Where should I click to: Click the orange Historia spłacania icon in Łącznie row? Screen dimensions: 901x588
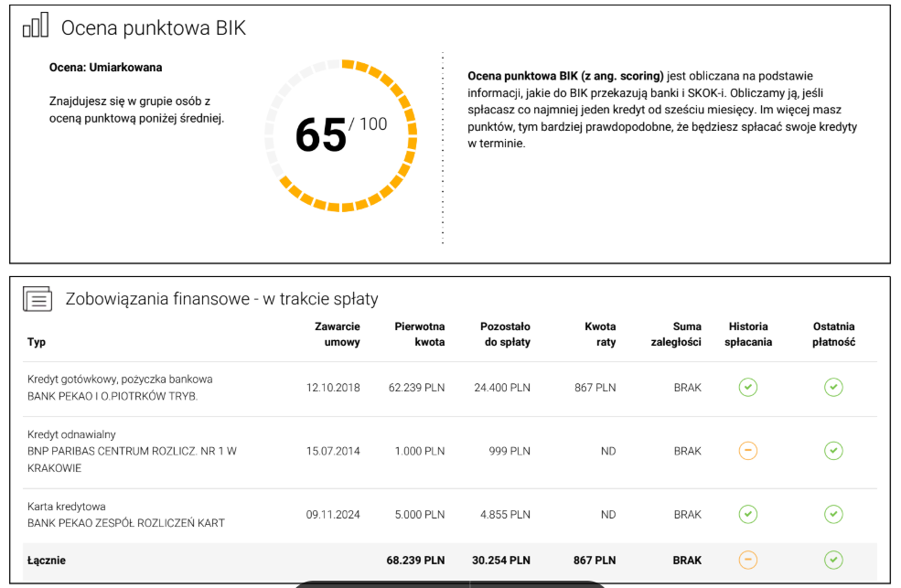[x=747, y=560]
